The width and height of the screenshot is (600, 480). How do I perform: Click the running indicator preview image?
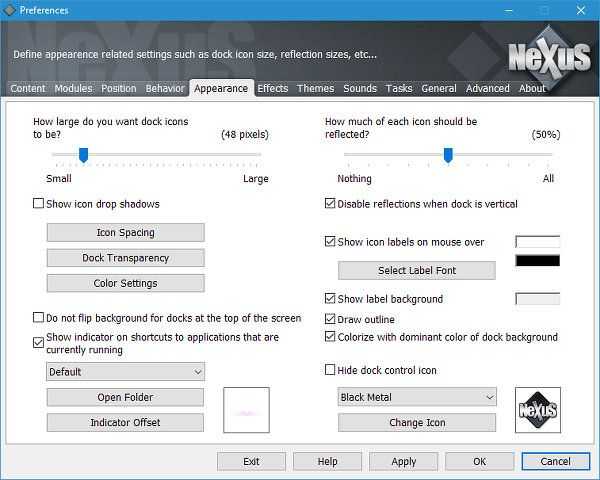(x=246, y=410)
